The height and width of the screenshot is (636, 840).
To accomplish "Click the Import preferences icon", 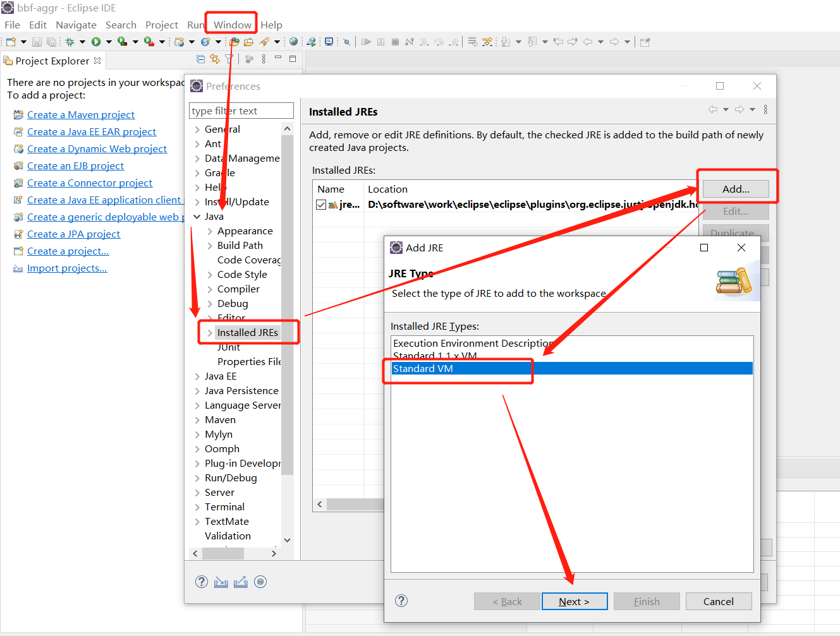I will point(221,582).
